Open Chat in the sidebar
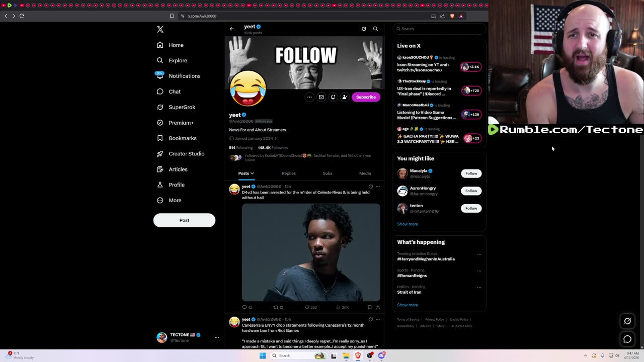 click(169, 92)
